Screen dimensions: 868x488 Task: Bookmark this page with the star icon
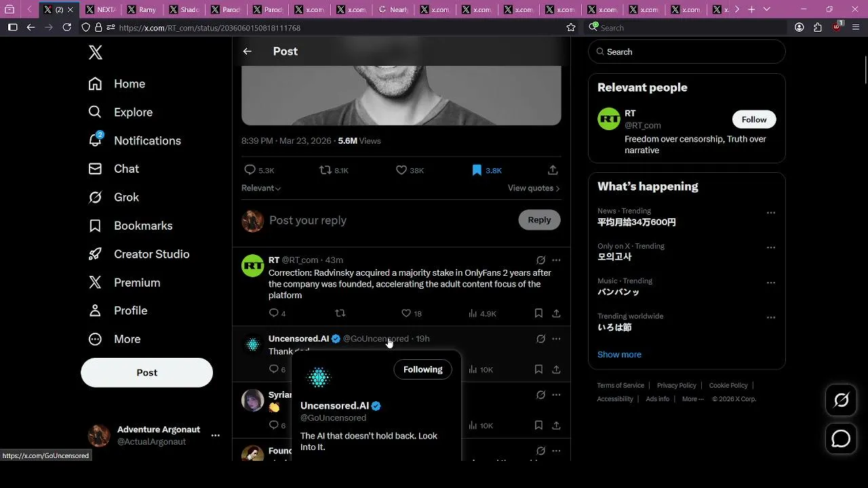[x=571, y=27]
